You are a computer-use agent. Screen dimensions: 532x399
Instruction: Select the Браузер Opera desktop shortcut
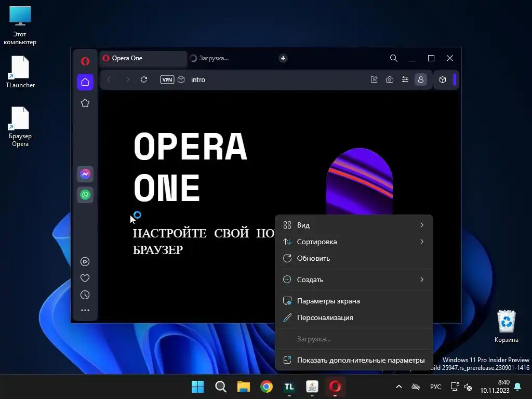pos(20,127)
